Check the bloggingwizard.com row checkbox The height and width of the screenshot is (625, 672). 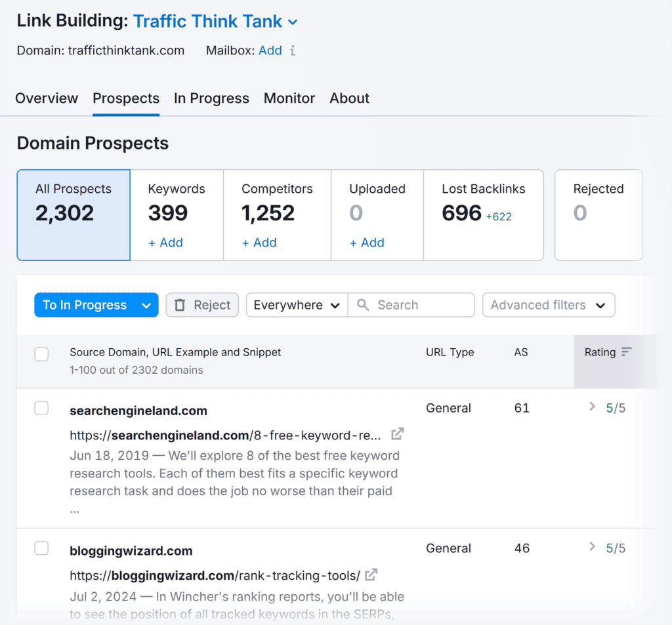(41, 548)
